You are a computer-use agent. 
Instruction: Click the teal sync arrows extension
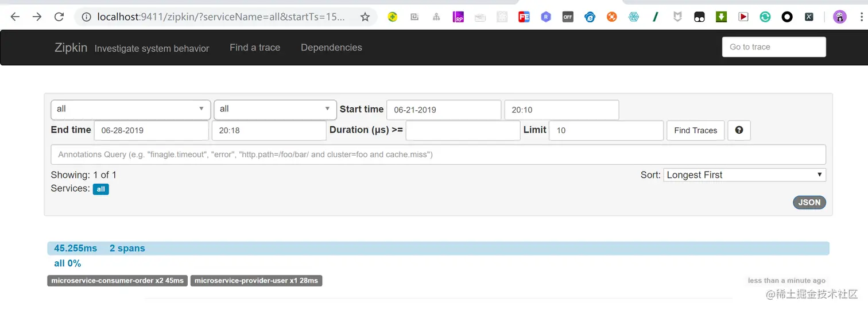pos(765,17)
